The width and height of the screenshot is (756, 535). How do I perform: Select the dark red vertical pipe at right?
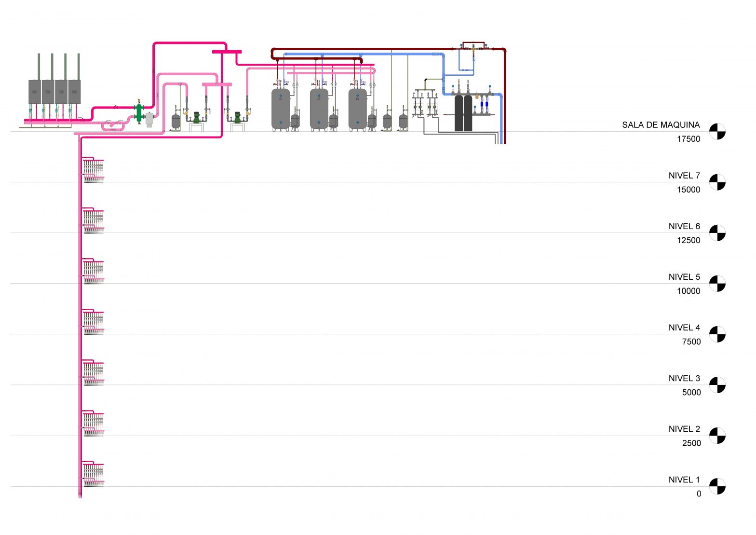(x=505, y=96)
